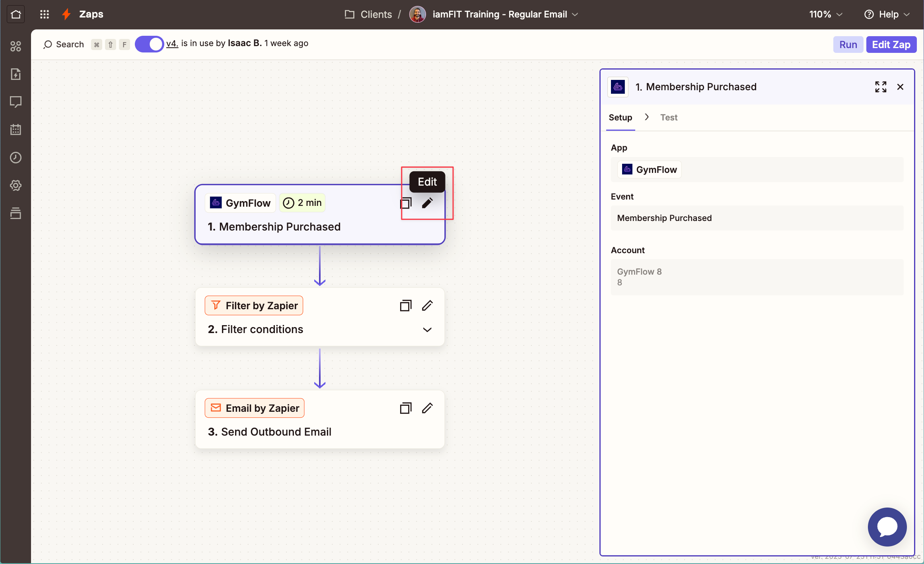This screenshot has width=924, height=564.
Task: Click the 2 min polling interval badge
Action: [302, 203]
